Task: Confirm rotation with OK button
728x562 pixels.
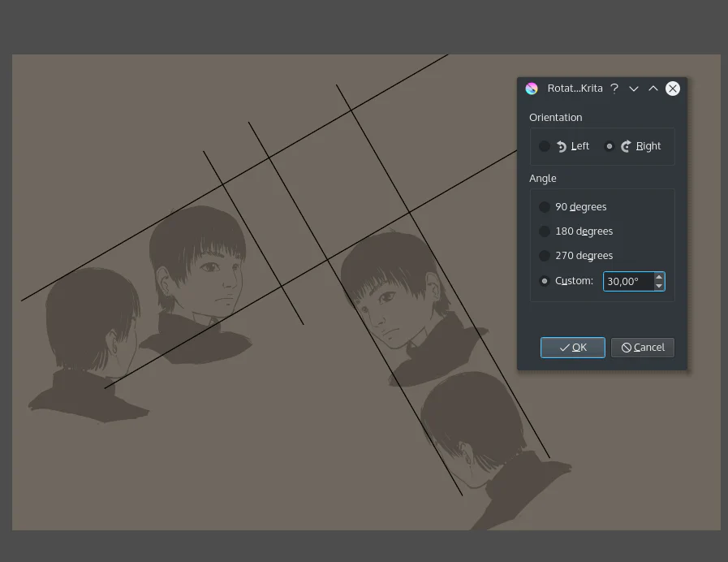Action: (572, 348)
